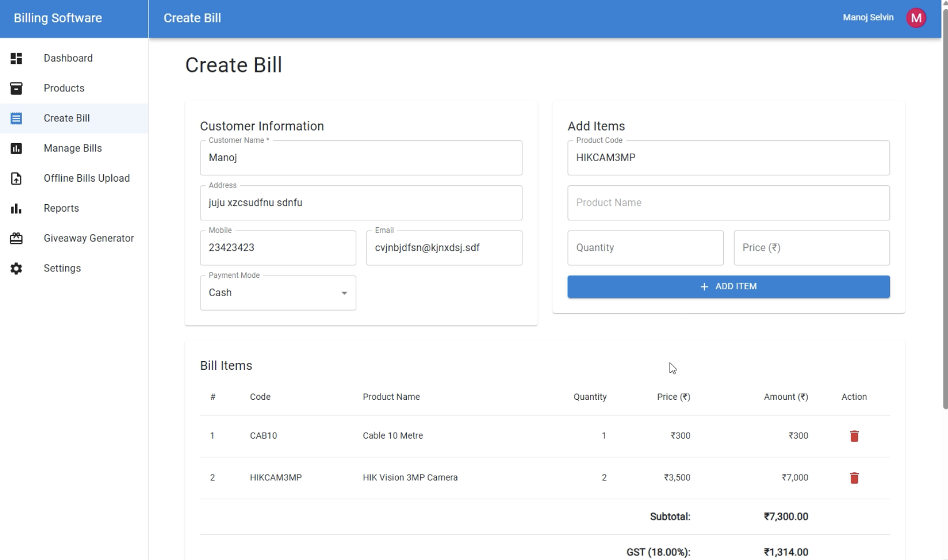Open the Giveaway Generator gift icon
The height and width of the screenshot is (560, 948).
[17, 238]
